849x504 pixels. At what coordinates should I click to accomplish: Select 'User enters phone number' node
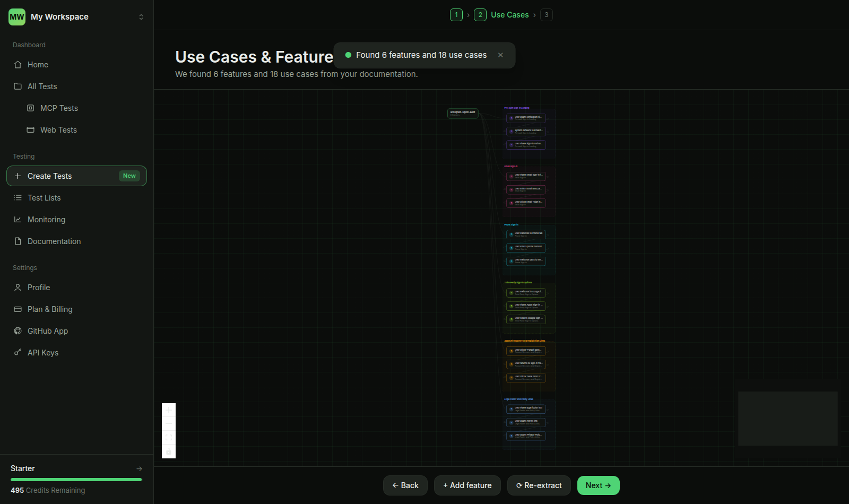526,248
